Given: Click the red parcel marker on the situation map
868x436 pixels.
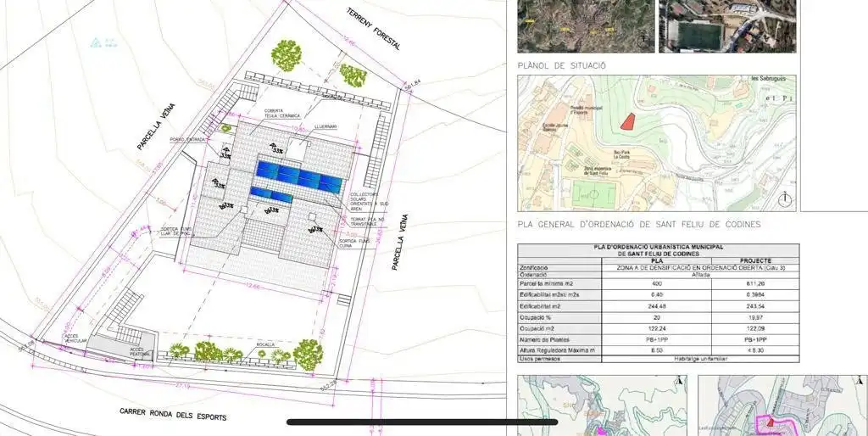Looking at the screenshot, I should (627, 121).
